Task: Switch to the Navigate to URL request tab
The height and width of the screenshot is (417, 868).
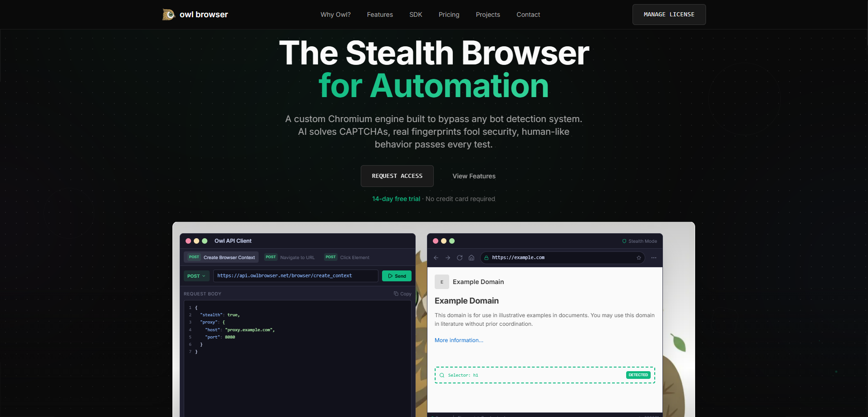Action: [289, 257]
